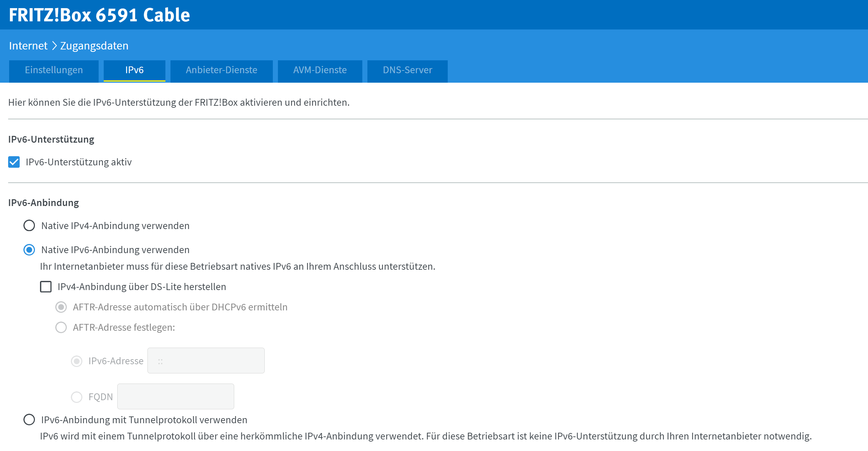
Task: Select Native IPv4-Anbindung verwenden option
Action: pyautogui.click(x=29, y=226)
